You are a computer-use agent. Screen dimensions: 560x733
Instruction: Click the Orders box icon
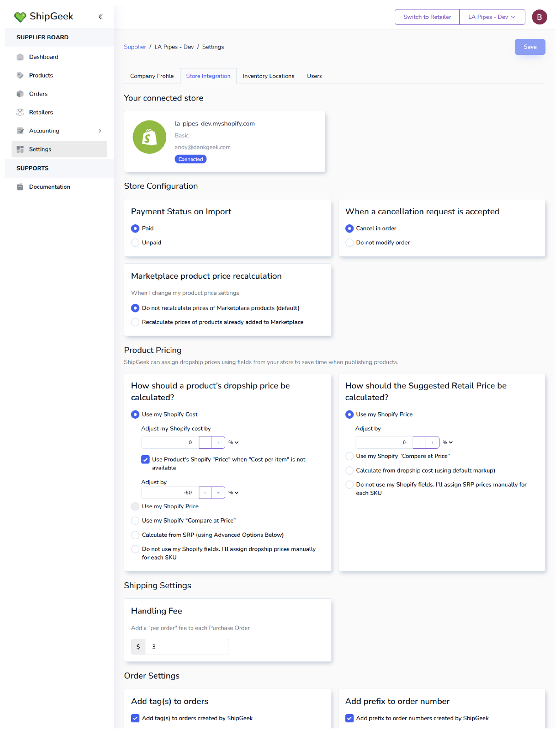click(x=20, y=94)
